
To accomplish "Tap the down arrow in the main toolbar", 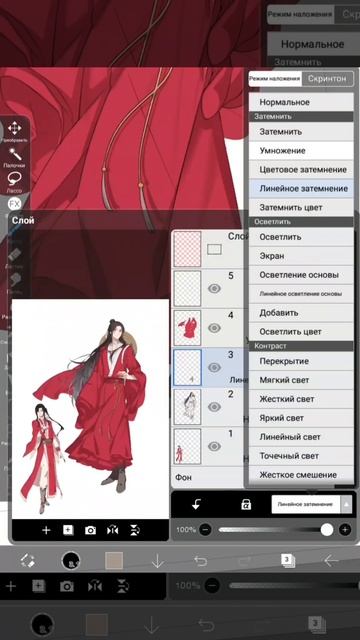I will (158, 561).
